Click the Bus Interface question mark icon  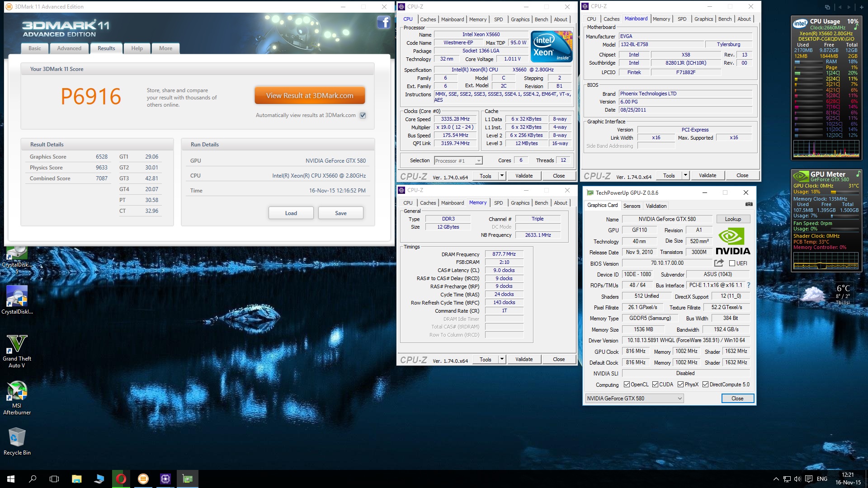click(749, 285)
